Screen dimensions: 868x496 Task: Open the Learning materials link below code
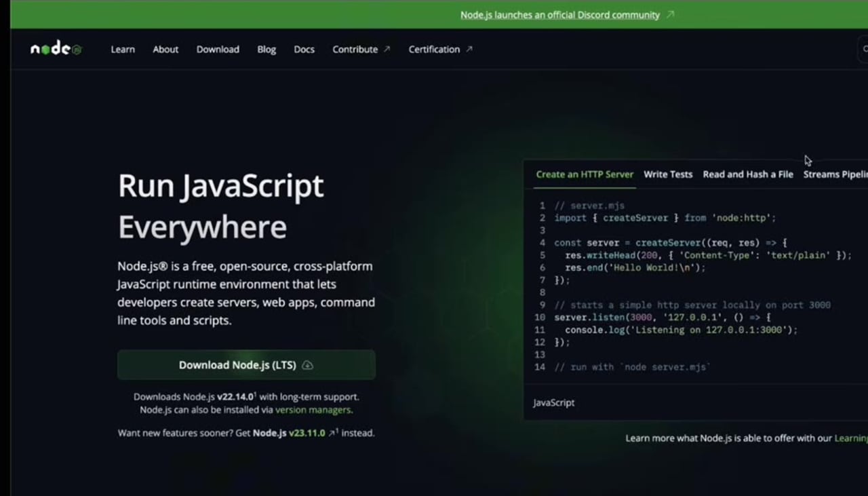[851, 438]
